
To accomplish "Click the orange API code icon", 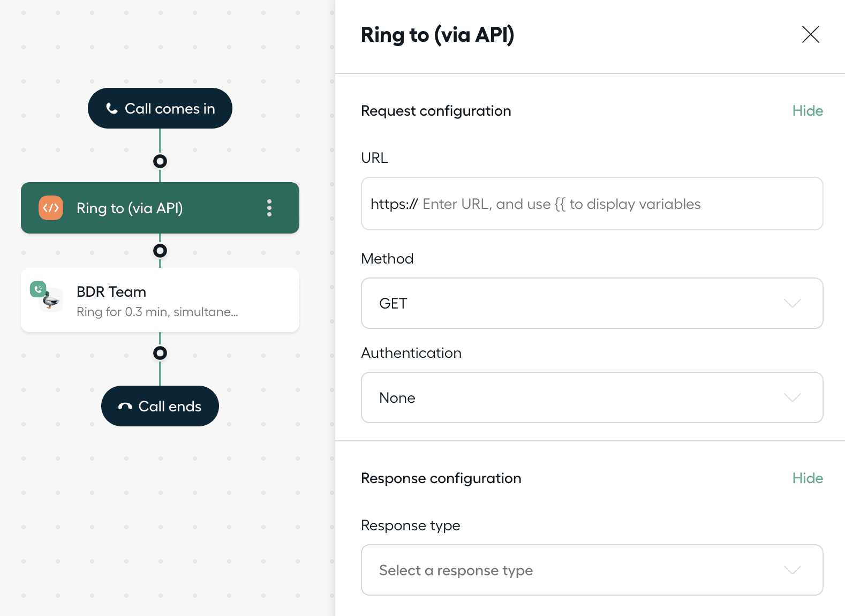I will 51,208.
